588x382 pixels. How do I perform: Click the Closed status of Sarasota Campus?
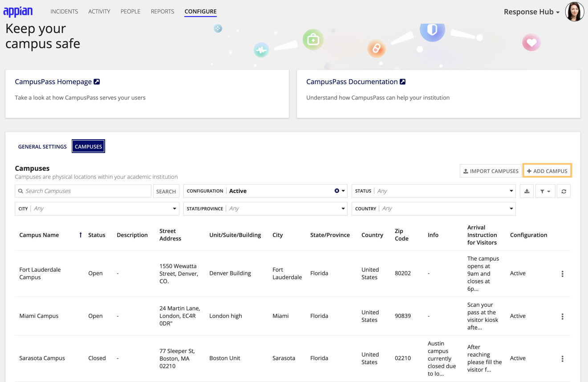(x=97, y=358)
